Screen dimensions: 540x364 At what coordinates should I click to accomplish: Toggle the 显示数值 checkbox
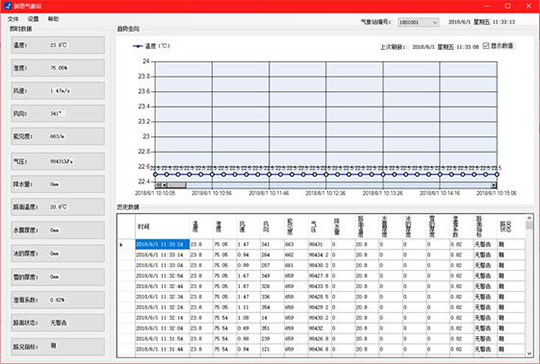point(486,45)
